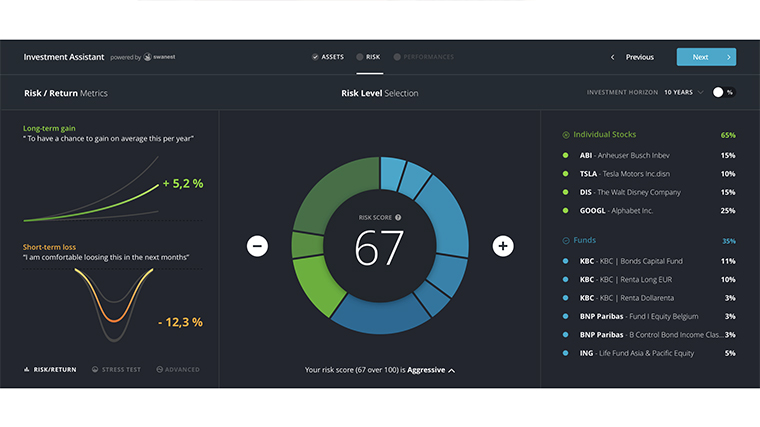Viewport: 760px width, 427px height.
Task: Select ABI - Anheuser Busch Inbev row
Action: tap(649, 156)
